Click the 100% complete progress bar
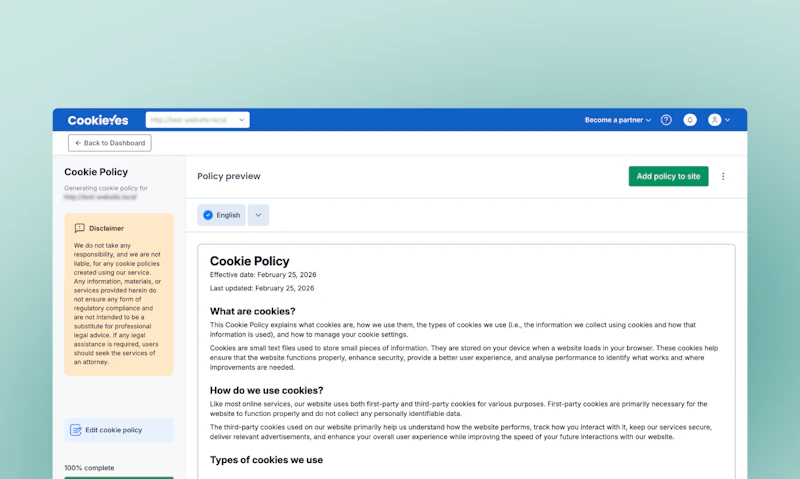The width and height of the screenshot is (800, 479). (119, 477)
